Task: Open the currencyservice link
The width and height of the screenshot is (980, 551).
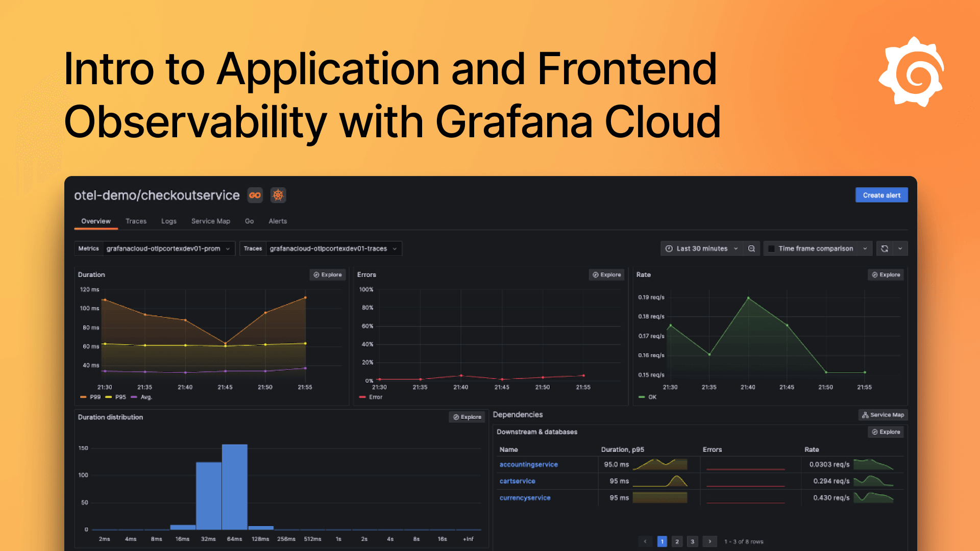Action: click(x=525, y=498)
